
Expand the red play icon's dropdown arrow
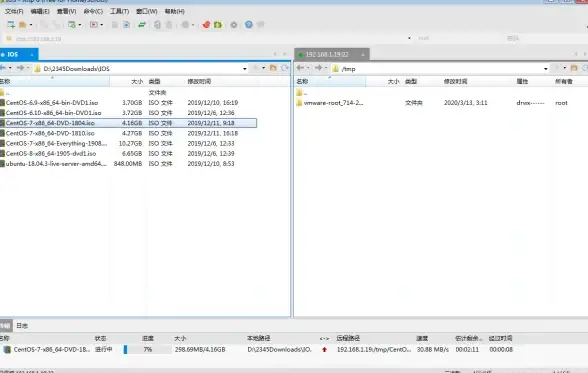(x=102, y=25)
